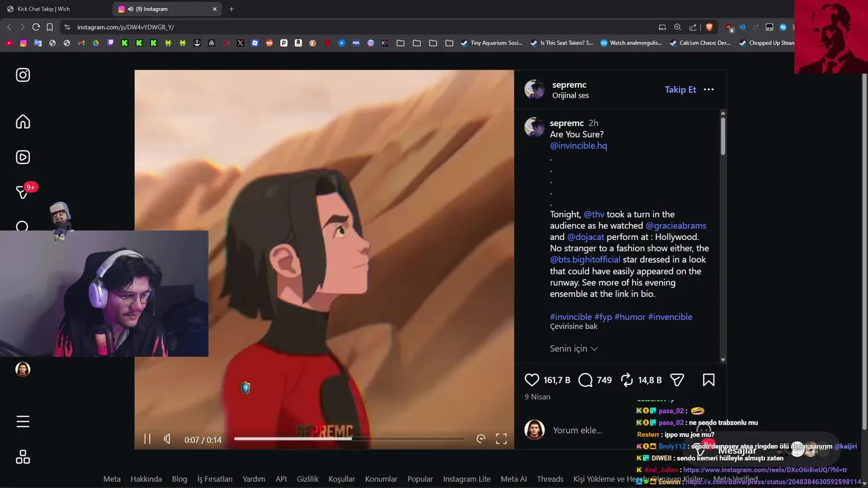
Task: Click the share page icon in the address bar
Action: tap(693, 27)
